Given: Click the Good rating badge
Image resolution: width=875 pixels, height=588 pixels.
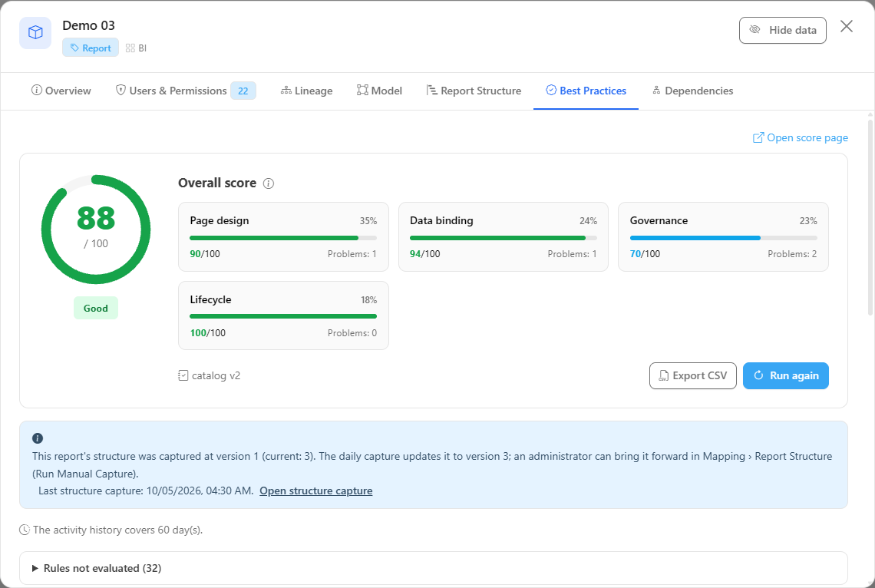Looking at the screenshot, I should pyautogui.click(x=96, y=308).
